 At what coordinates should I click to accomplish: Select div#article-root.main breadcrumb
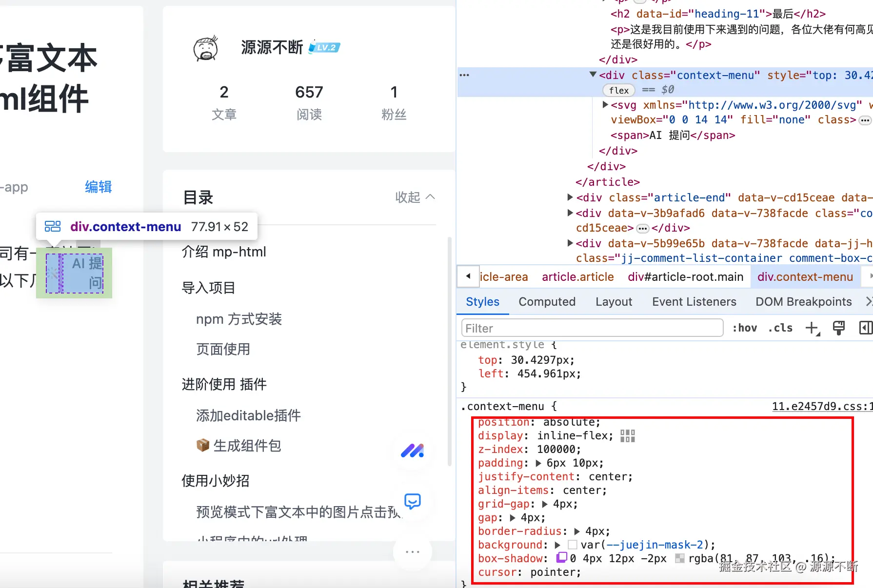point(685,277)
